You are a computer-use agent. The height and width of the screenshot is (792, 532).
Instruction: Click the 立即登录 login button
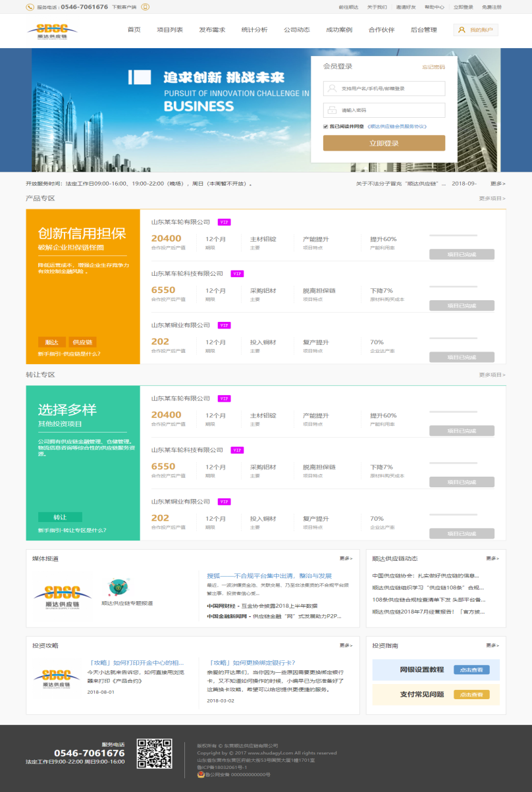pos(385,143)
